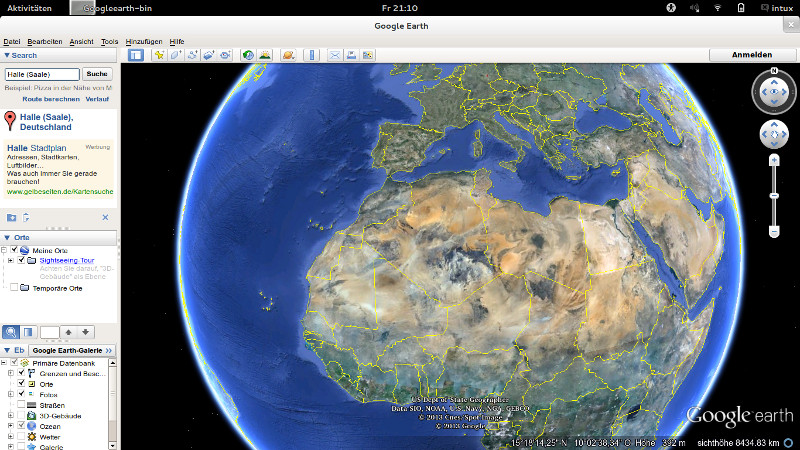
Task: Toggle the sidebar panel icon
Action: click(x=136, y=55)
